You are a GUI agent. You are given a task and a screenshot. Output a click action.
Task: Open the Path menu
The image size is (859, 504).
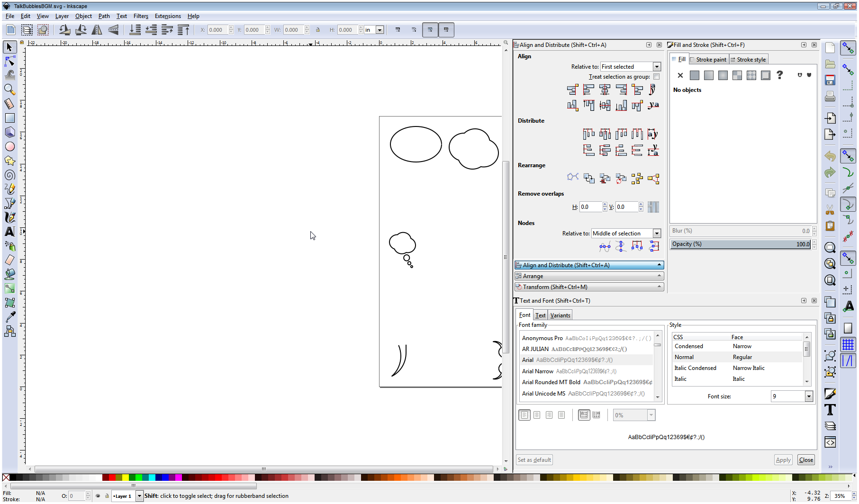click(104, 16)
